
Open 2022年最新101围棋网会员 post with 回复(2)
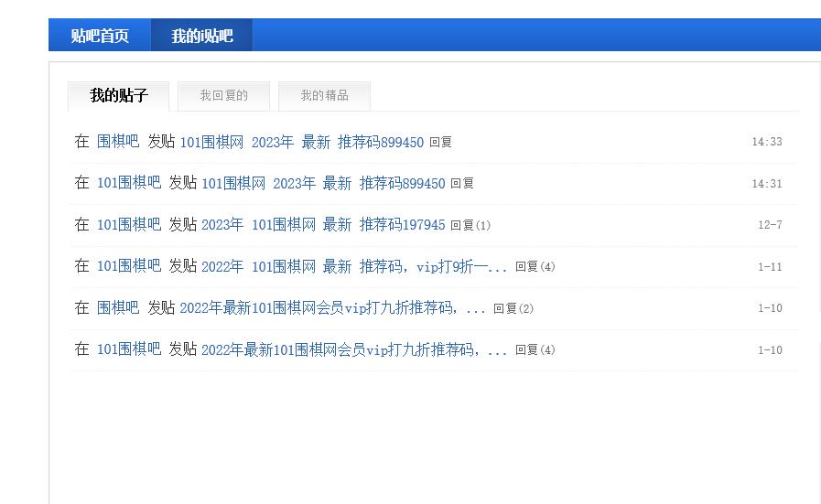[332, 307]
